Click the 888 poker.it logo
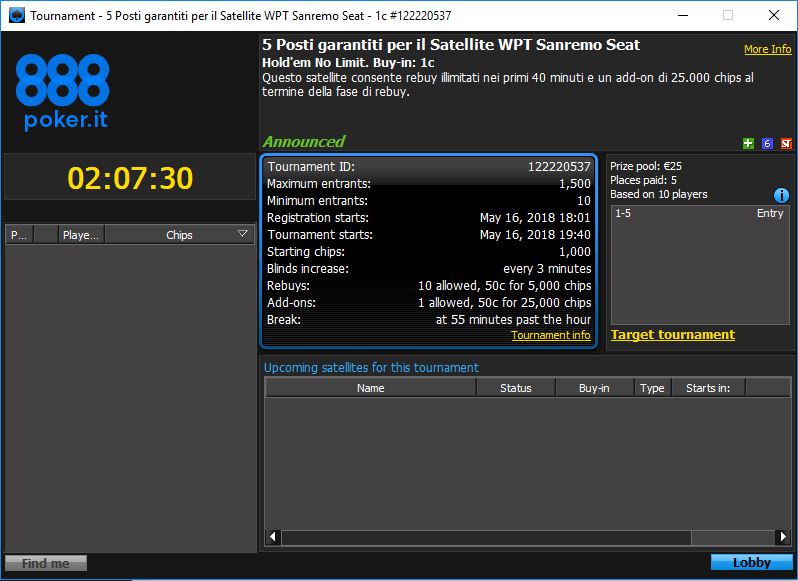Image resolution: width=798 pixels, height=581 pixels. [62, 92]
